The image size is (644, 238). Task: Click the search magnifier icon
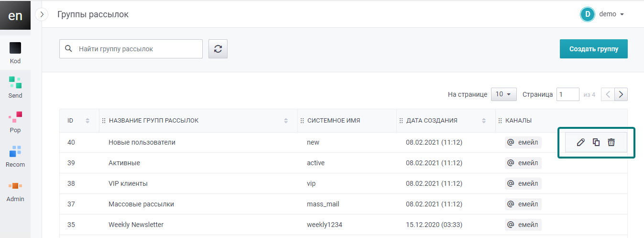point(68,49)
